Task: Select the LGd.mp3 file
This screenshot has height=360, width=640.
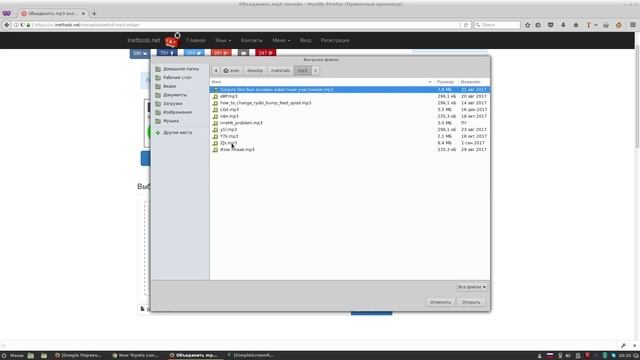Action: pyautogui.click(x=350, y=109)
